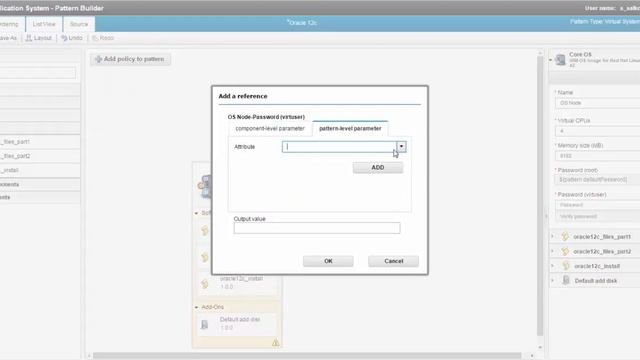This screenshot has width=640, height=360.
Task: Click the Verify password field
Action: [597, 216]
